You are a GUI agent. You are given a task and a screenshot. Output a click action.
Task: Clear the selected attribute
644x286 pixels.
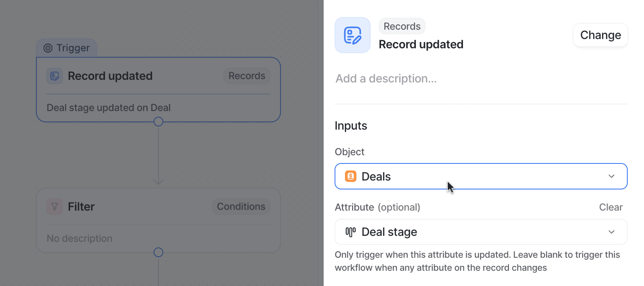click(x=611, y=207)
